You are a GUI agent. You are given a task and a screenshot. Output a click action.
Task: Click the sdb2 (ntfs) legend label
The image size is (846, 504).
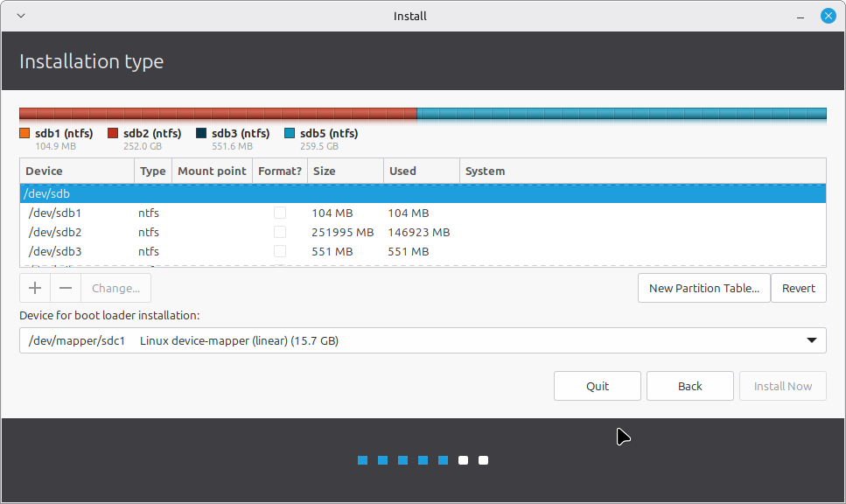[x=152, y=133]
